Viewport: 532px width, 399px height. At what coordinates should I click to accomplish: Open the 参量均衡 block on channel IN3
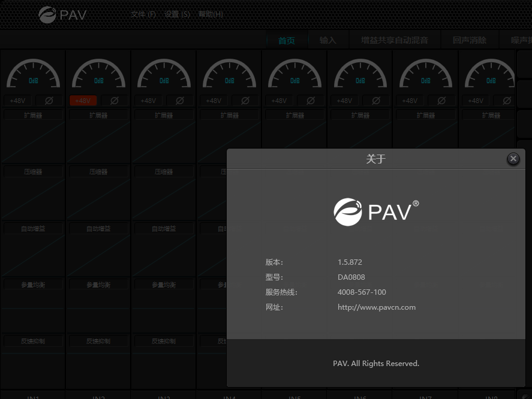pyautogui.click(x=164, y=285)
